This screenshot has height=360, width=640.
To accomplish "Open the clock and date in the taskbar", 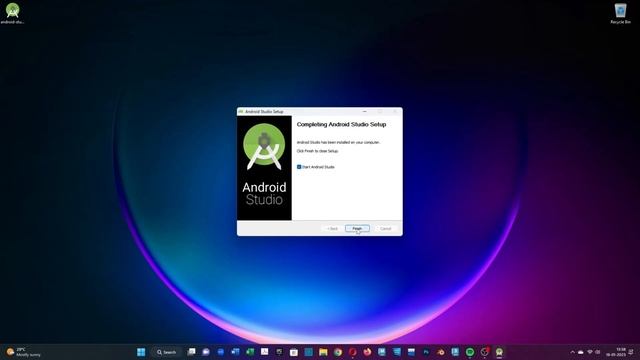I will click(616, 352).
